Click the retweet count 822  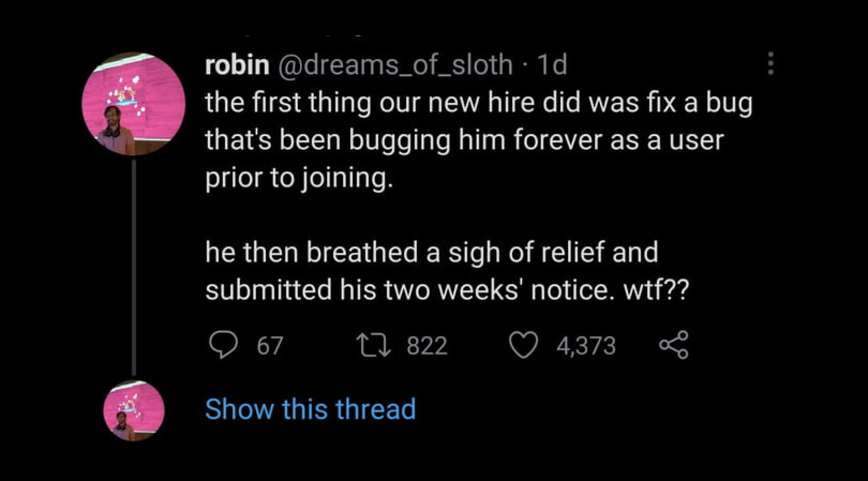coord(426,345)
